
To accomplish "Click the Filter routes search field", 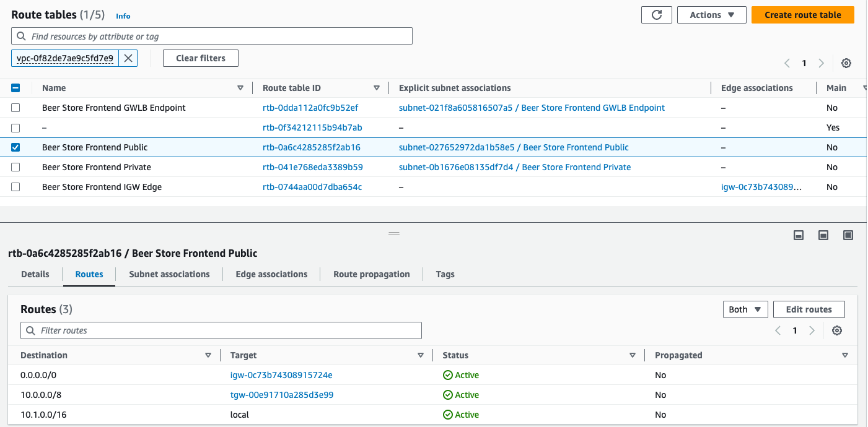I will tap(221, 330).
